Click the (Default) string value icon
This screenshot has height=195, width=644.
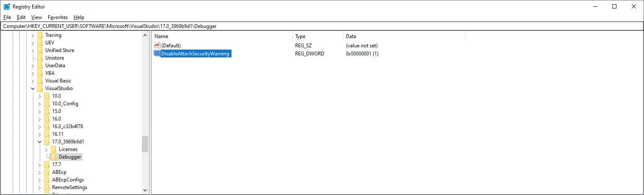coord(157,45)
